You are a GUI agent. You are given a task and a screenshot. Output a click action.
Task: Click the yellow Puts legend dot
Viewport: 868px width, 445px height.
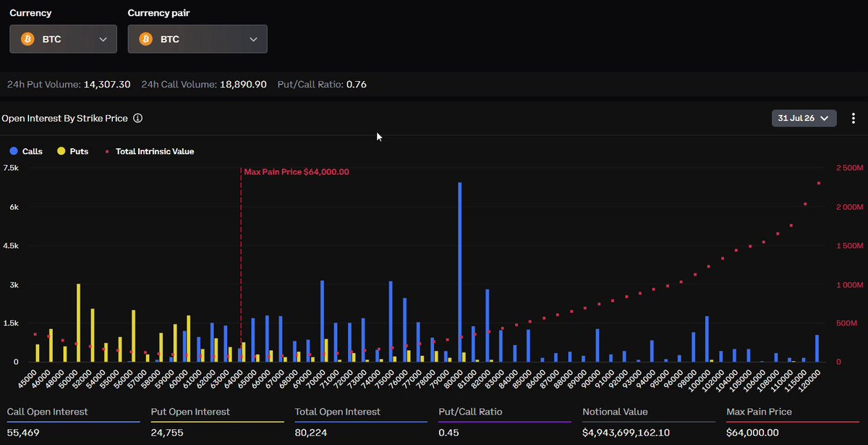[x=61, y=151]
